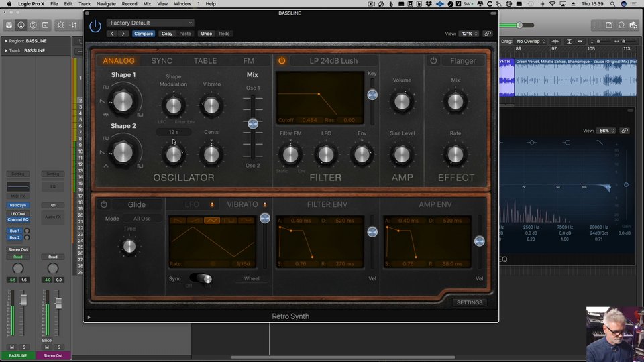This screenshot has height=362, width=644.
Task: Open the Navigate menu
Action: (106, 4)
